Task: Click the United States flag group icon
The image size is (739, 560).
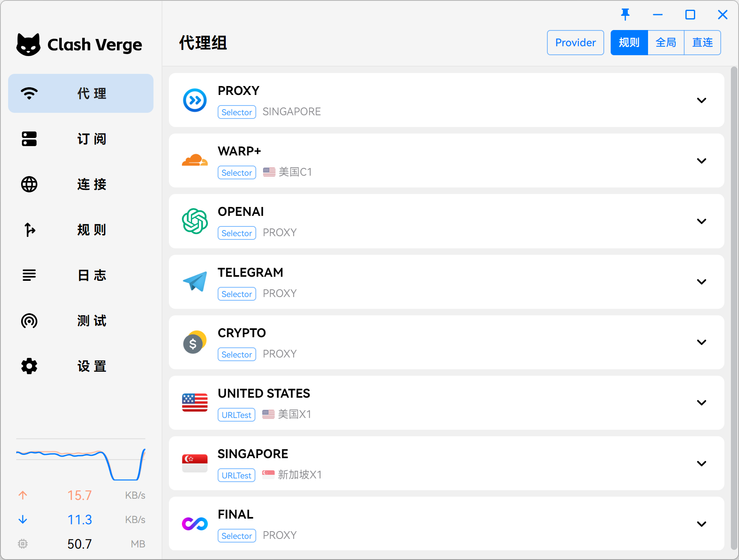Action: click(195, 403)
